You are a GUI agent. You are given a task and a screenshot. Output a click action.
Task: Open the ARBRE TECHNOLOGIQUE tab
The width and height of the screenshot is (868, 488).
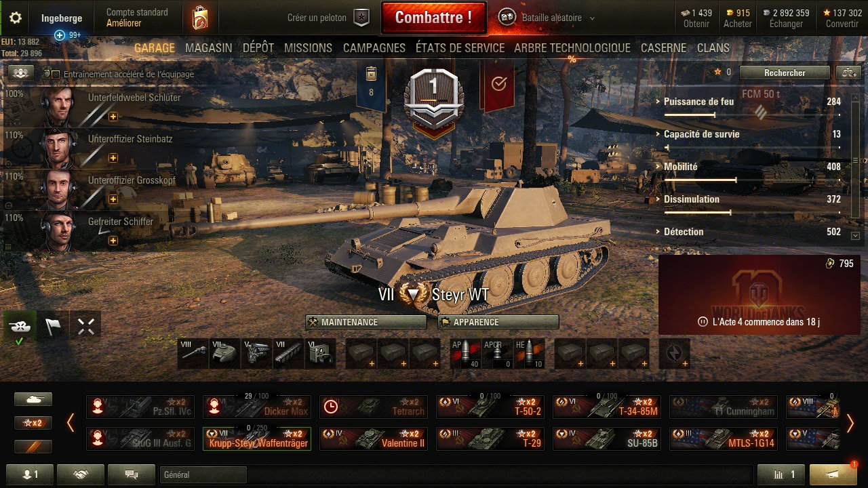[x=572, y=48]
